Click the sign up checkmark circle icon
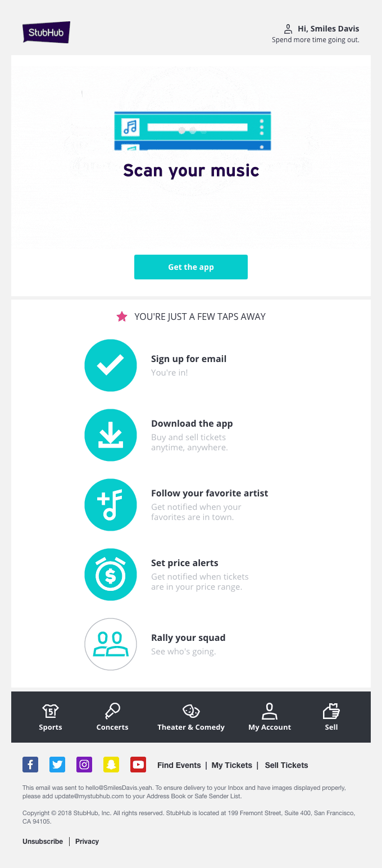This screenshot has height=868, width=382. click(x=111, y=365)
